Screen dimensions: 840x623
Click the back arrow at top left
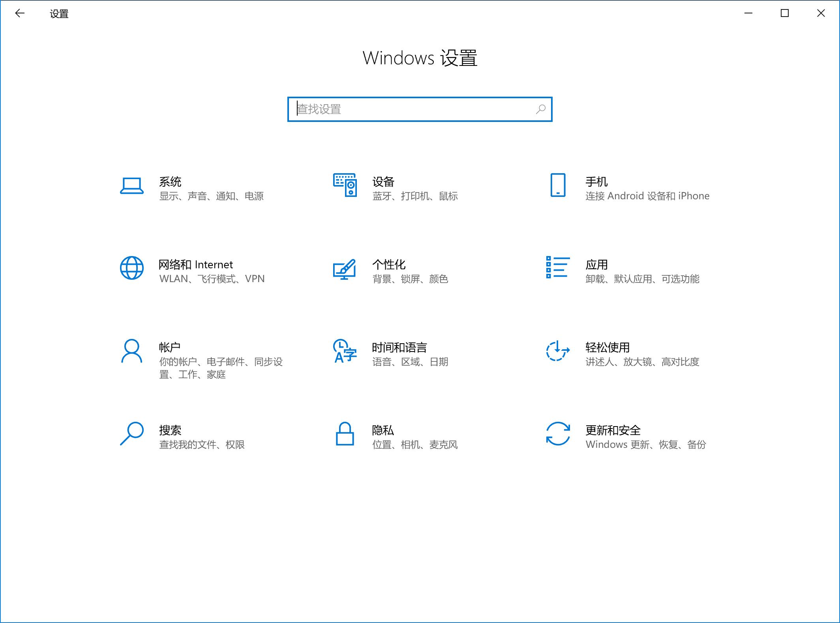(20, 13)
